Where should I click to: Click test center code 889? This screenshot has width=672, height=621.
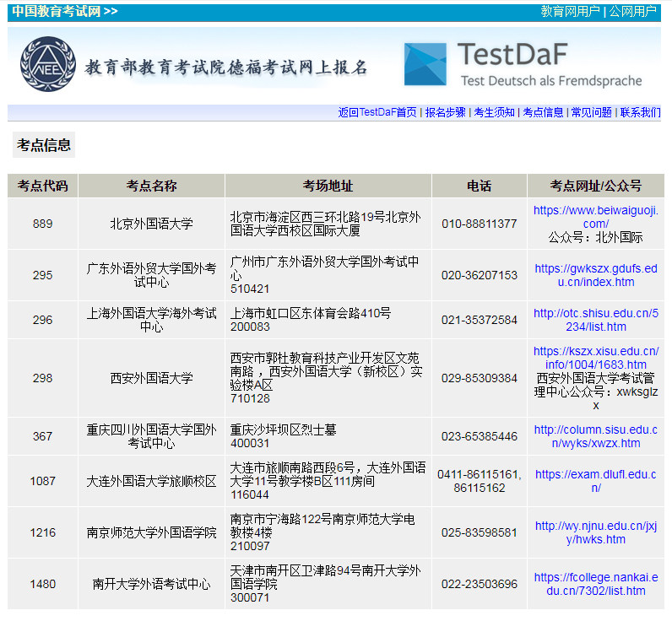tap(42, 224)
